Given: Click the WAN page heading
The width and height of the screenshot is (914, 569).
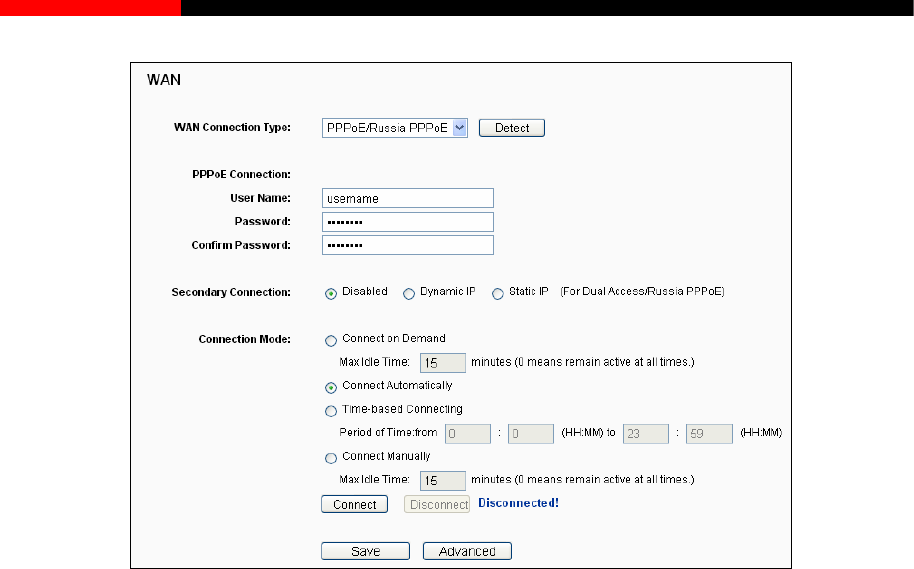Looking at the screenshot, I should (x=164, y=80).
